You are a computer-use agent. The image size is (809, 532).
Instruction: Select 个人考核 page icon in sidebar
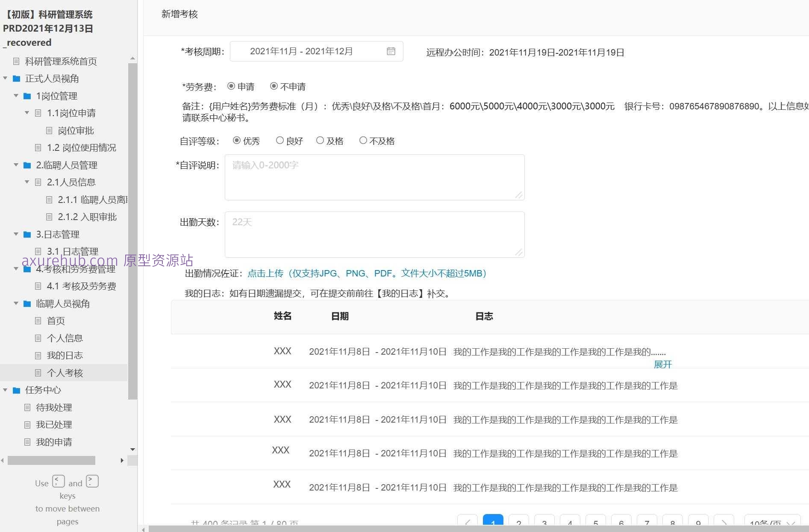pos(38,373)
